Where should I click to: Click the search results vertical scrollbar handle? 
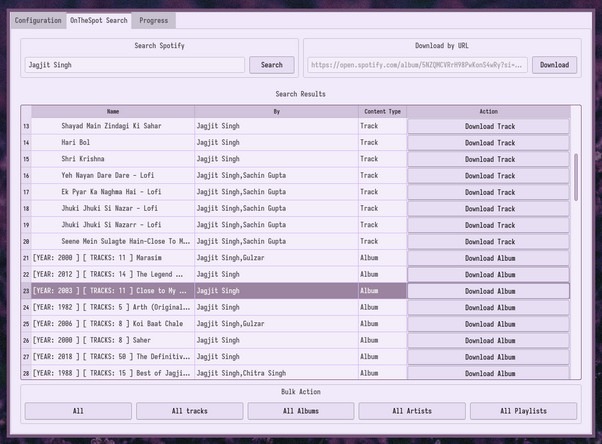click(576, 177)
